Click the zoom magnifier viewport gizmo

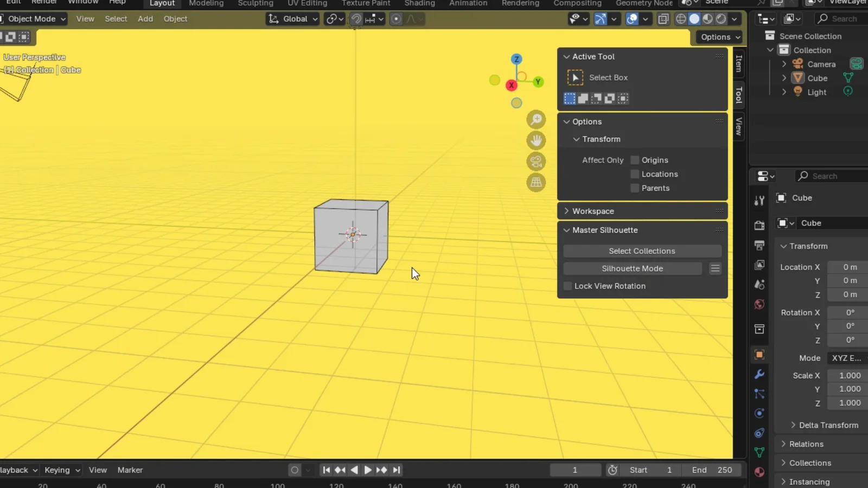pyautogui.click(x=536, y=119)
